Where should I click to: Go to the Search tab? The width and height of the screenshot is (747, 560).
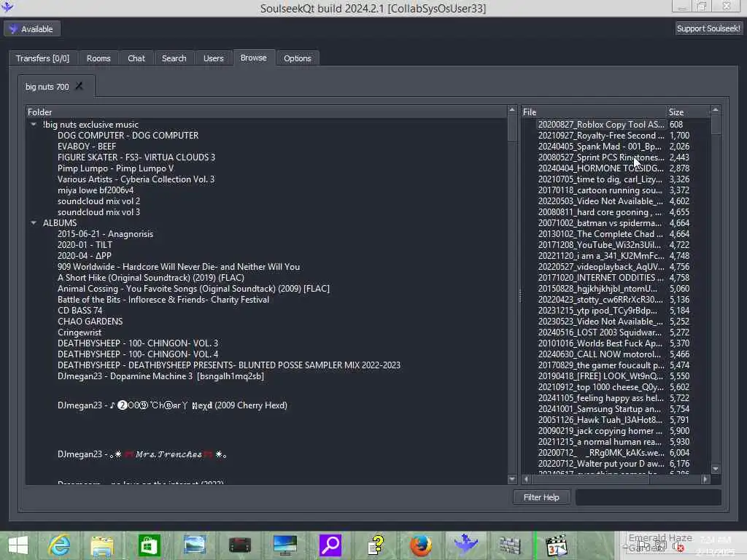174,58
